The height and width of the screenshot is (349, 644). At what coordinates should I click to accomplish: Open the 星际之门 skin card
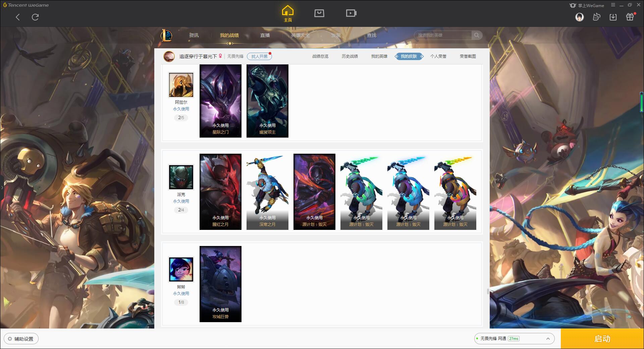coord(220,101)
